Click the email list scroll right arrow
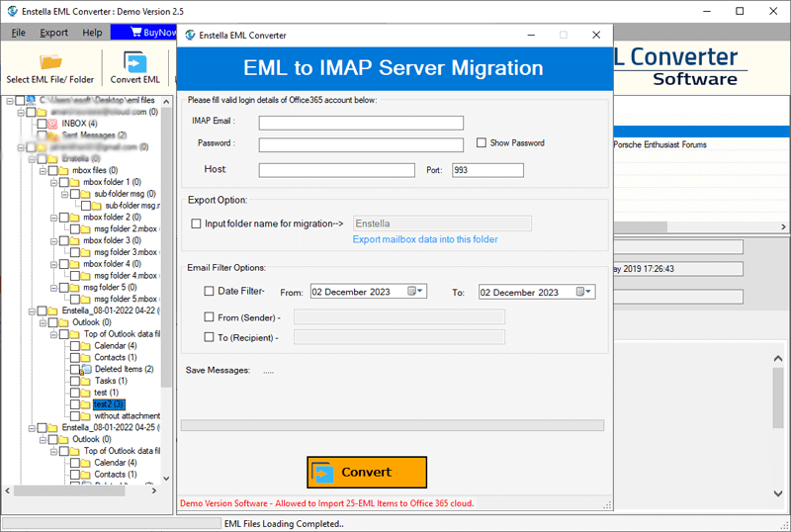Image resolution: width=791 pixels, height=532 pixels. point(783,227)
